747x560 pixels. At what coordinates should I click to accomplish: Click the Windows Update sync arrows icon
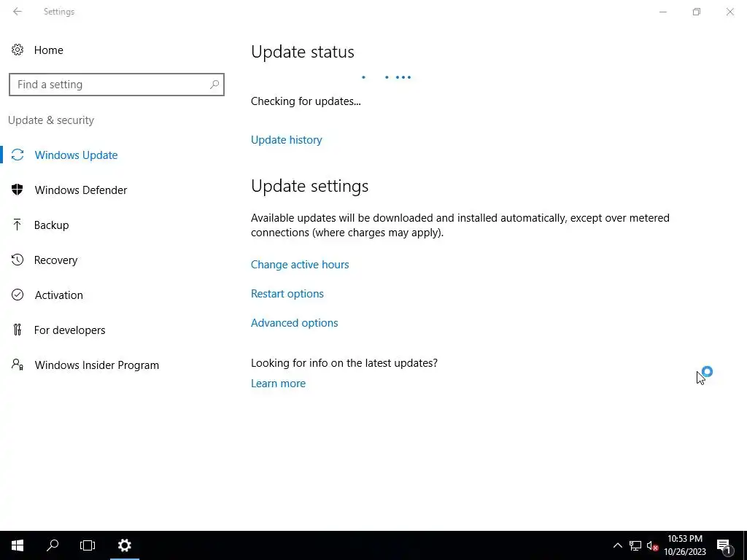tap(18, 155)
